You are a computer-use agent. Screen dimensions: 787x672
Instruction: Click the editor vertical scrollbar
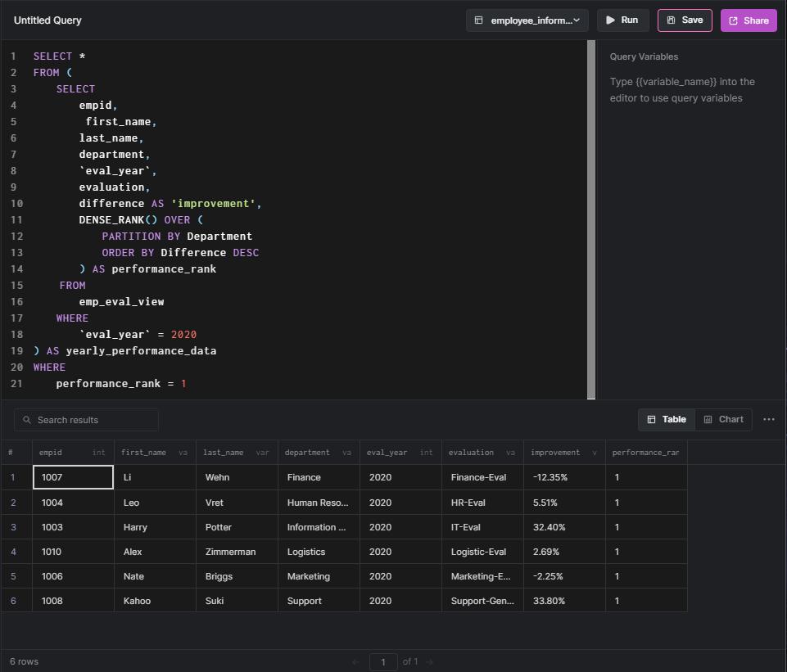coord(591,219)
